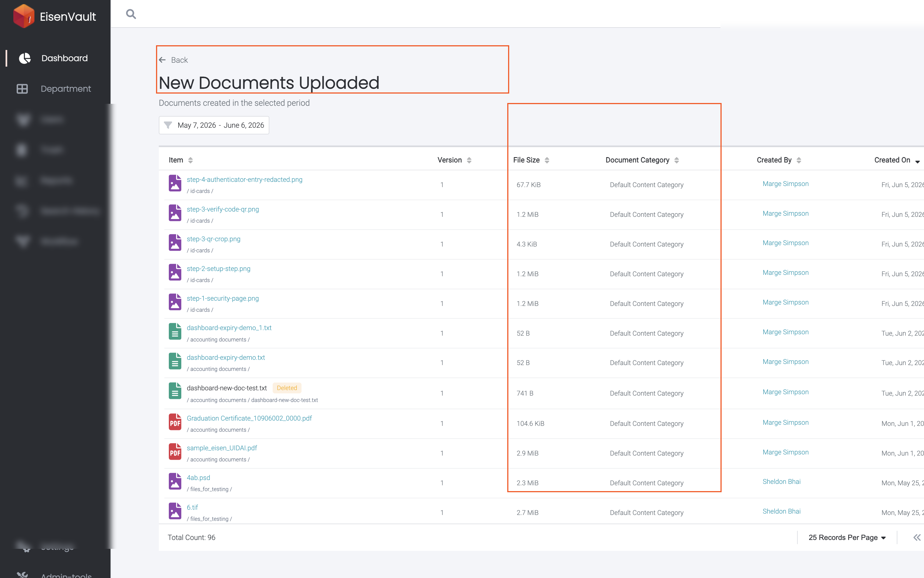Sort by the Version column
Image resolution: width=924 pixels, height=578 pixels.
coord(455,160)
